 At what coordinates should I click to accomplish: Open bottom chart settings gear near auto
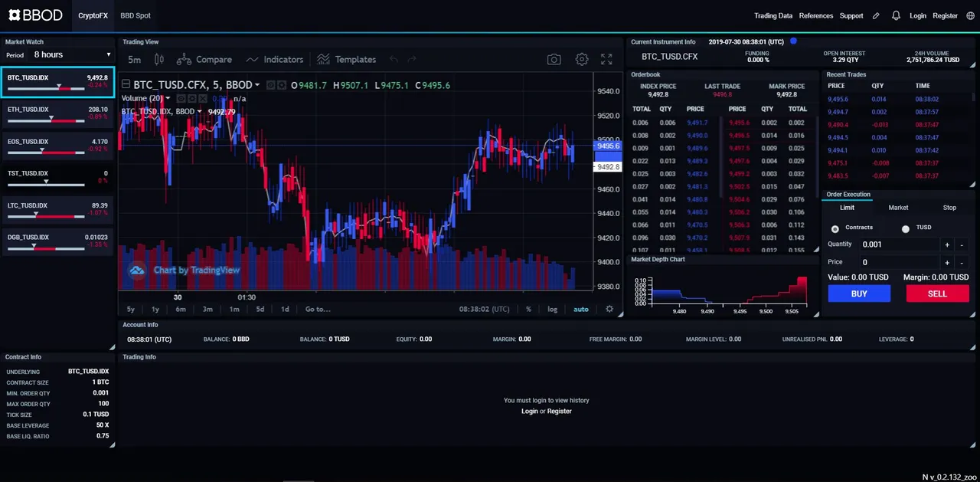[x=609, y=309]
